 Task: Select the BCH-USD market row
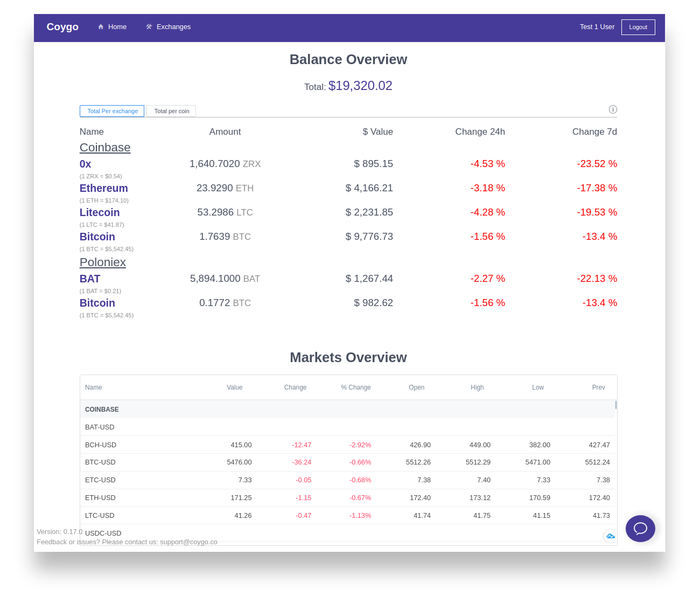tap(347, 445)
